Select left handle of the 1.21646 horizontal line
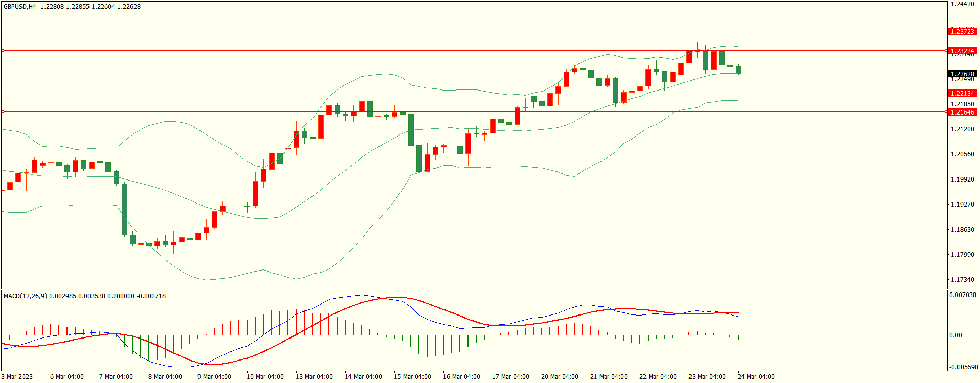The width and height of the screenshot is (980, 383). 3,111
